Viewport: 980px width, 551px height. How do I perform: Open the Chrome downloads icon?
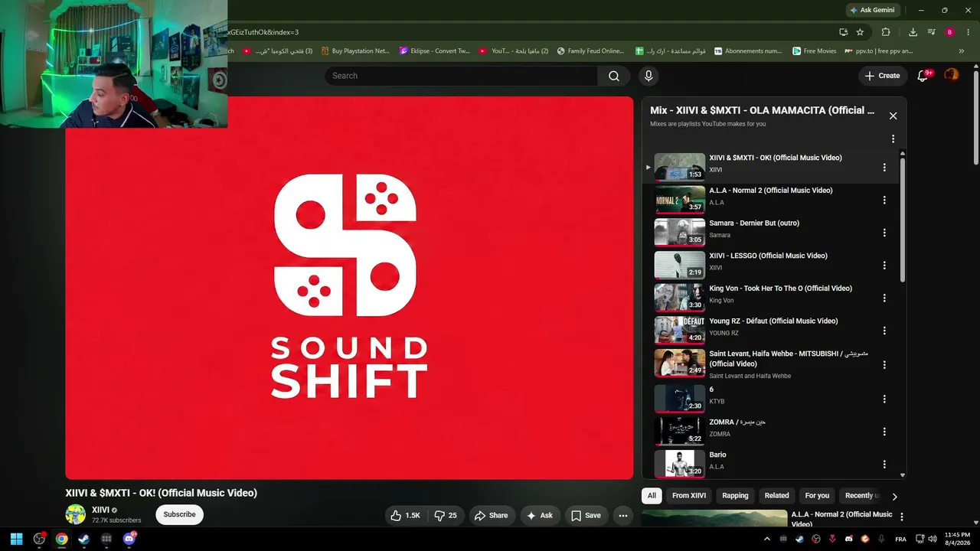913,32
